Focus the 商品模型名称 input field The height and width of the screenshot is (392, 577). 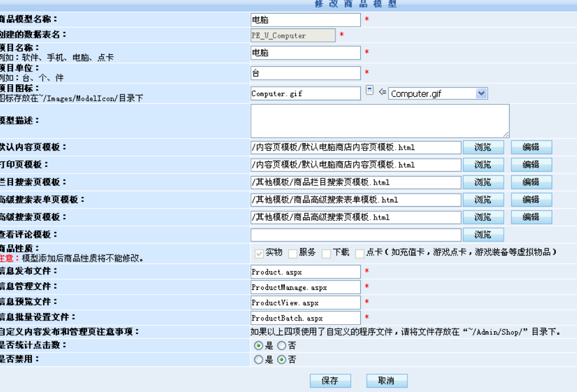305,20
